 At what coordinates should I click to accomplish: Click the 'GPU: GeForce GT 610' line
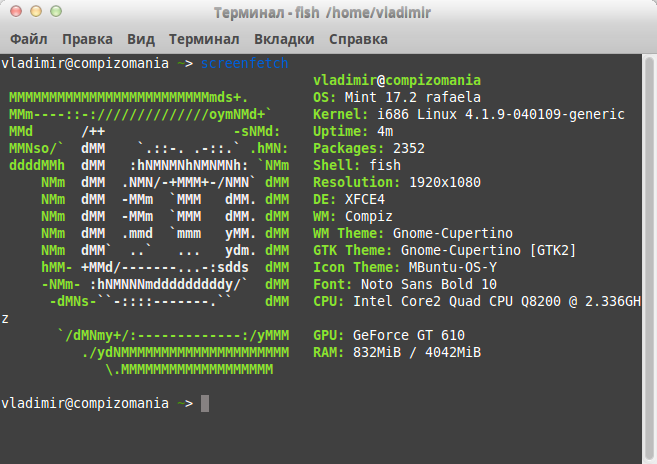pyautogui.click(x=389, y=335)
